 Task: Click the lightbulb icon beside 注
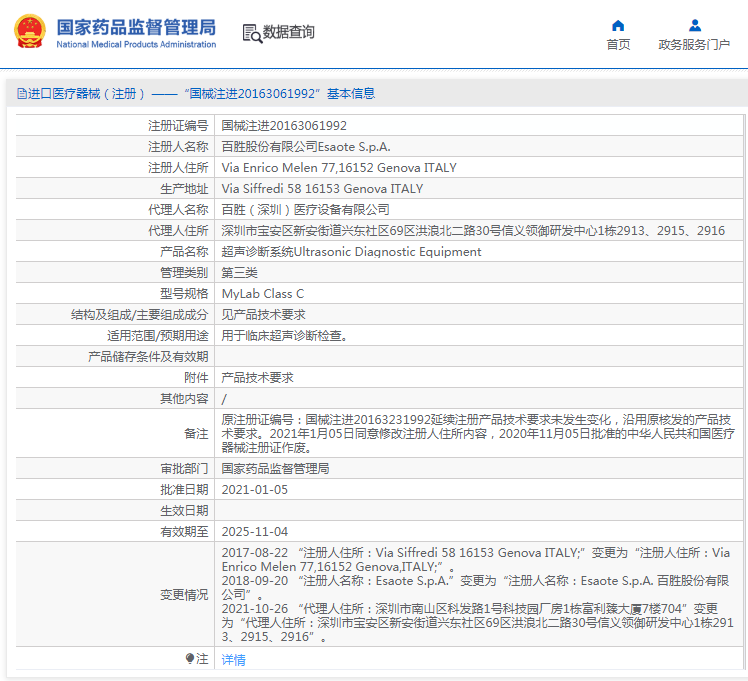point(190,659)
